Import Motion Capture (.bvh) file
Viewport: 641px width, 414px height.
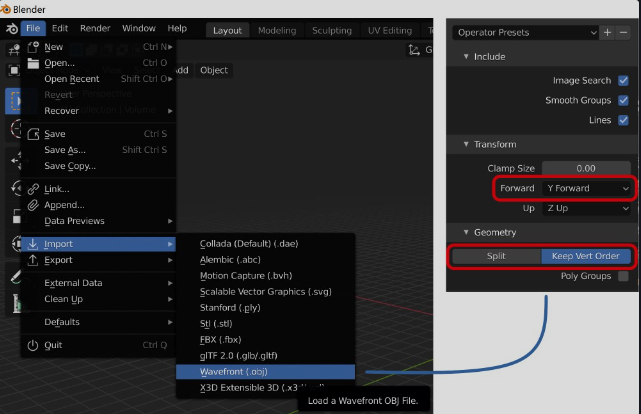click(266, 275)
